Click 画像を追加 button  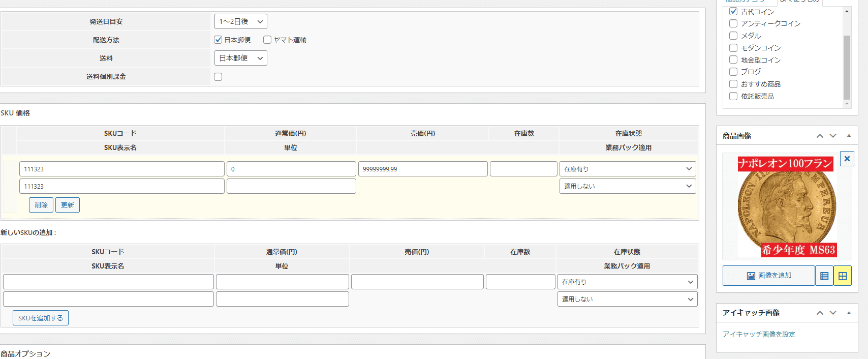768,276
